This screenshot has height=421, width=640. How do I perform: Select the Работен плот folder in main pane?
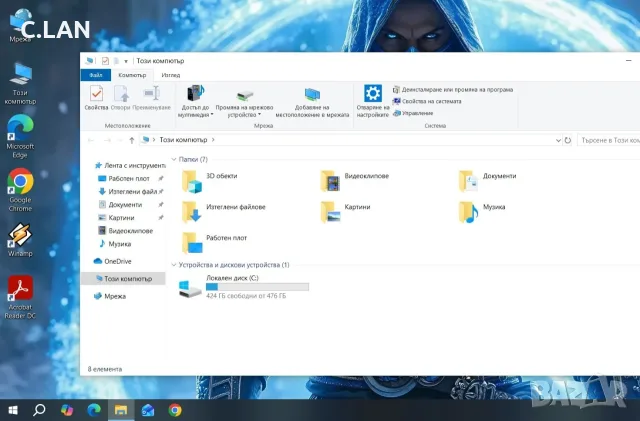[x=214, y=243]
